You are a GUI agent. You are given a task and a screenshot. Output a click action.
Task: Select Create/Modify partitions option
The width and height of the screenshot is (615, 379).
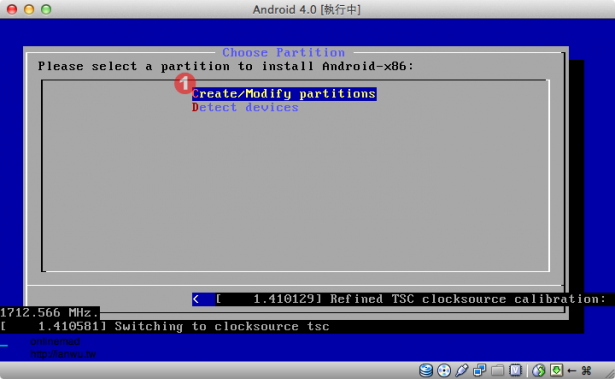pos(284,94)
